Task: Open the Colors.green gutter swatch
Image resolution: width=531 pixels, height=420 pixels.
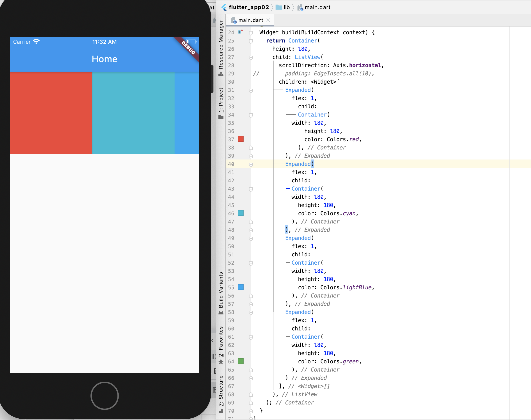Action: (x=241, y=361)
